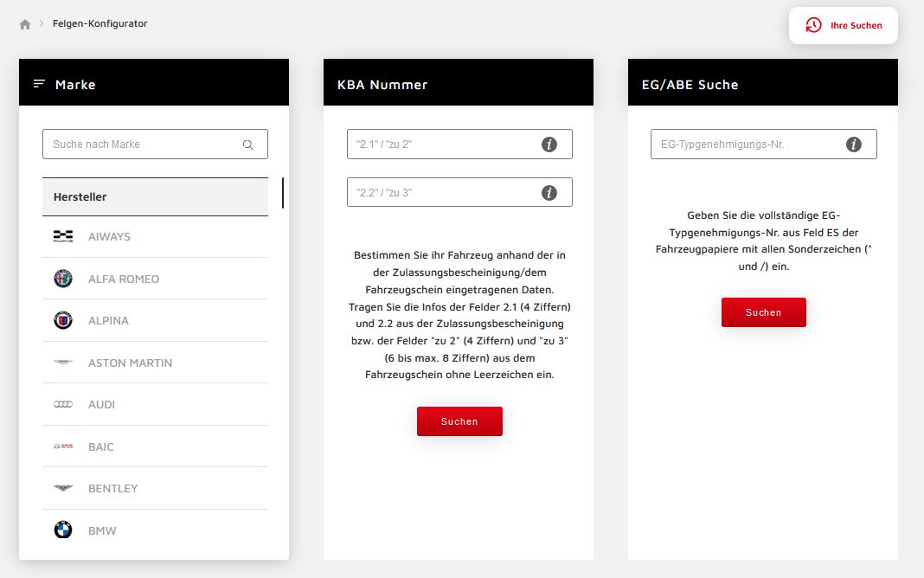
Task: Focus the "2.2" / "zu 3" KBA field
Action: click(459, 193)
